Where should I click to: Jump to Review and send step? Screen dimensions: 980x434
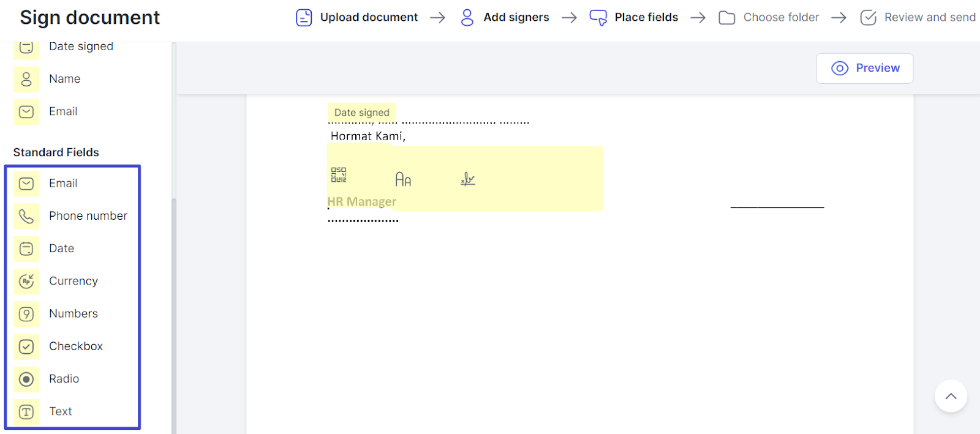[918, 18]
